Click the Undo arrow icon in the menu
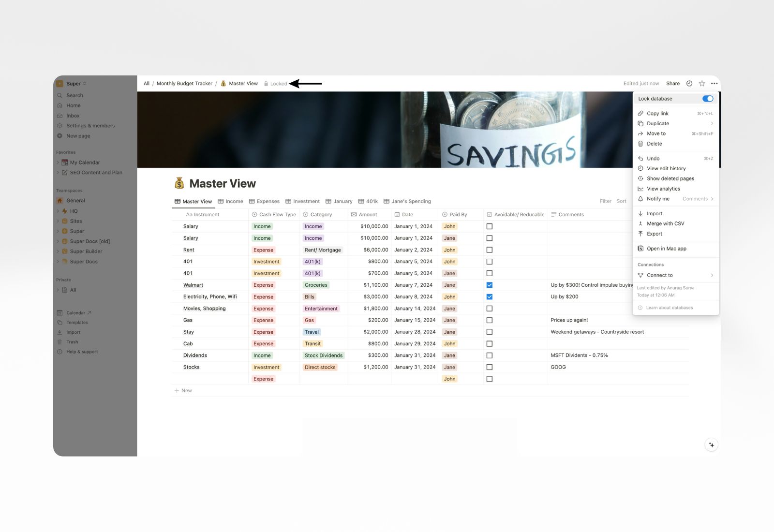The width and height of the screenshot is (774, 532). [640, 159]
